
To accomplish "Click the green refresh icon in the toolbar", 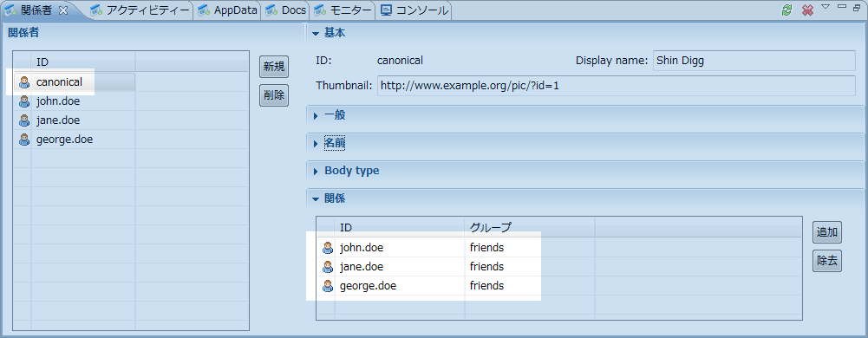I will 786,10.
